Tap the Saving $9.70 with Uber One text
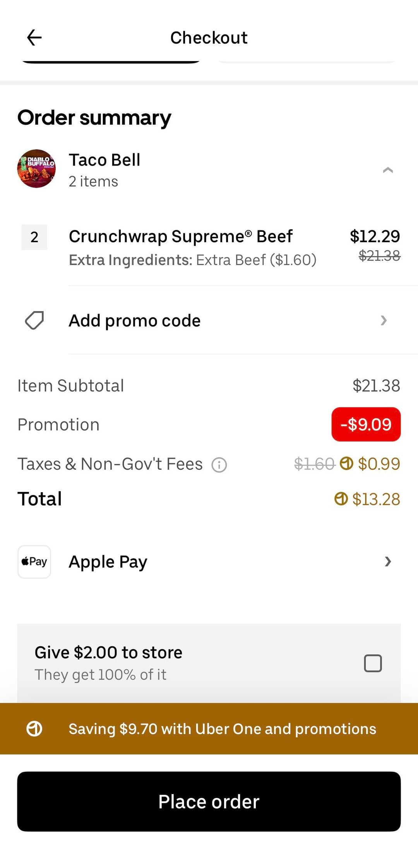Image resolution: width=418 pixels, height=868 pixels. click(x=222, y=729)
